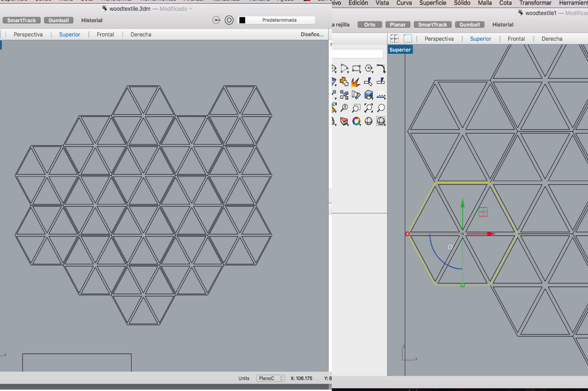Open the Diseños... button
The width and height of the screenshot is (588, 391).
[312, 34]
